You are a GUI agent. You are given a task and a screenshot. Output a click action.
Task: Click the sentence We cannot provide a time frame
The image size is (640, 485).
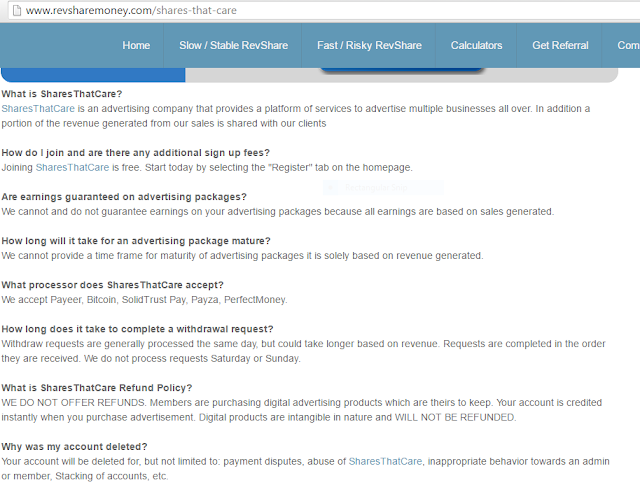pyautogui.click(x=242, y=256)
